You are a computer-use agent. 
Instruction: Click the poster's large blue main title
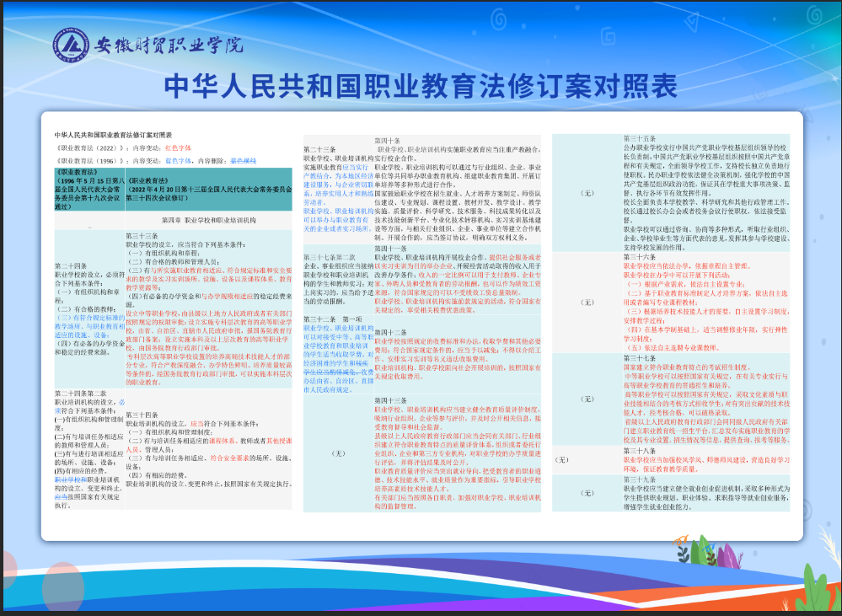click(421, 86)
